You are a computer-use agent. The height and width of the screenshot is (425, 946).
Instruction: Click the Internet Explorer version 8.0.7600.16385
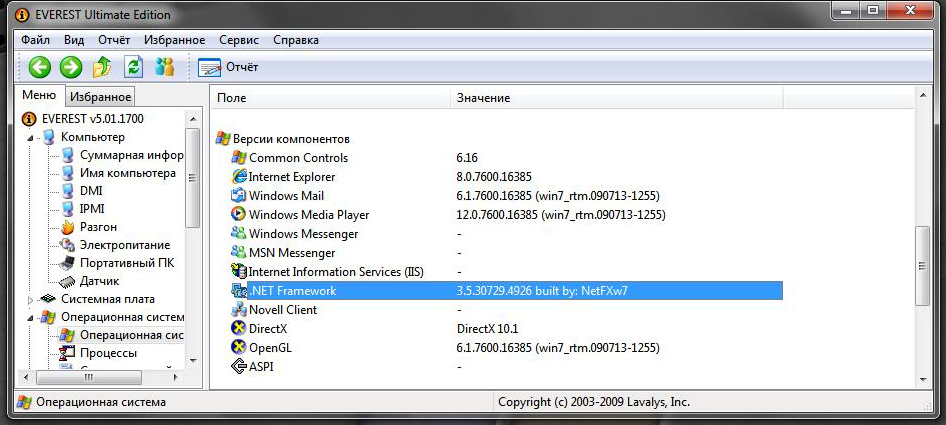(x=494, y=177)
